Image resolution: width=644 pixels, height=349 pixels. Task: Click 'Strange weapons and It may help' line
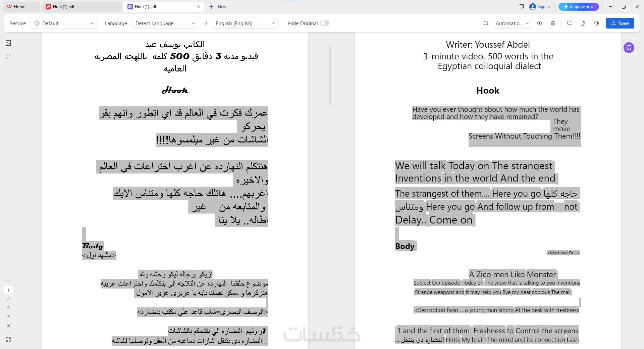(x=493, y=292)
